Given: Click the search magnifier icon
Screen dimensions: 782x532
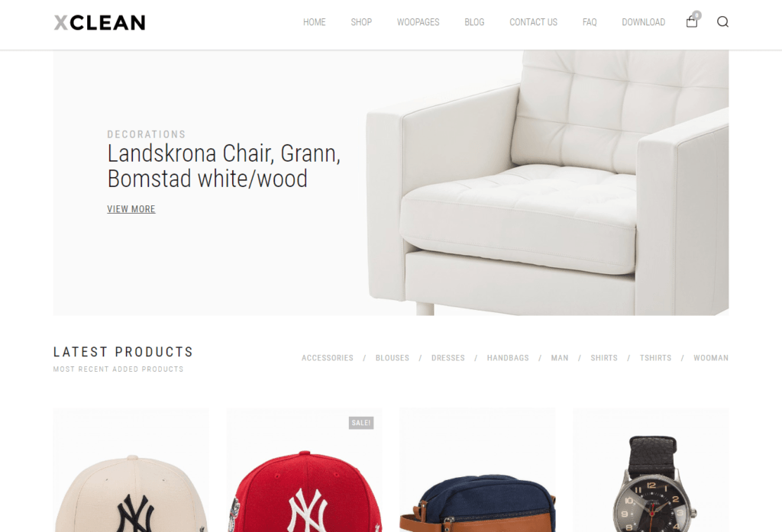Looking at the screenshot, I should 722,21.
